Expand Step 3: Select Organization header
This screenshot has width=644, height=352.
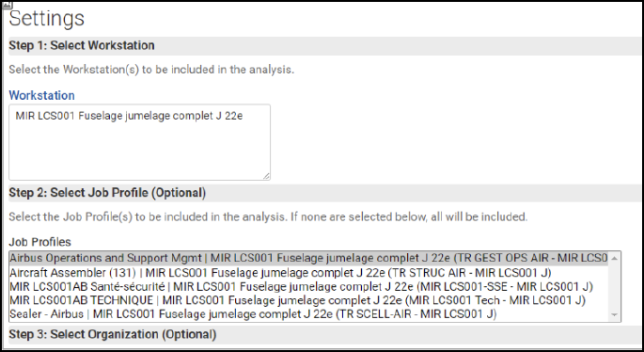[x=326, y=335]
